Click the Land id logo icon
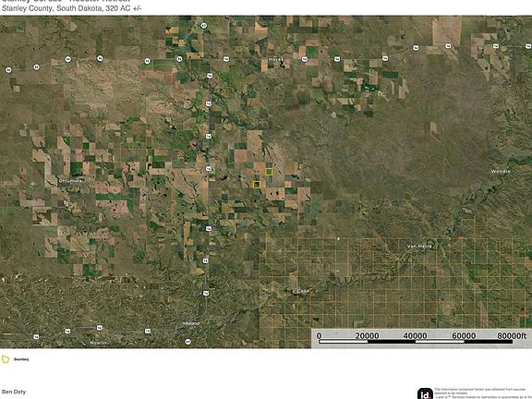Screen dimensions: 532x399 pyautogui.click(x=425, y=393)
